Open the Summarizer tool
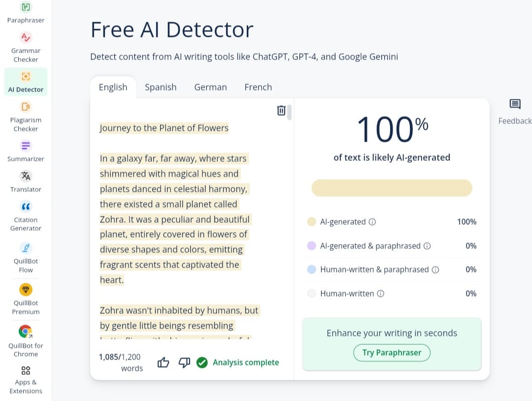Screen dimensions: 532x401 click(26, 146)
